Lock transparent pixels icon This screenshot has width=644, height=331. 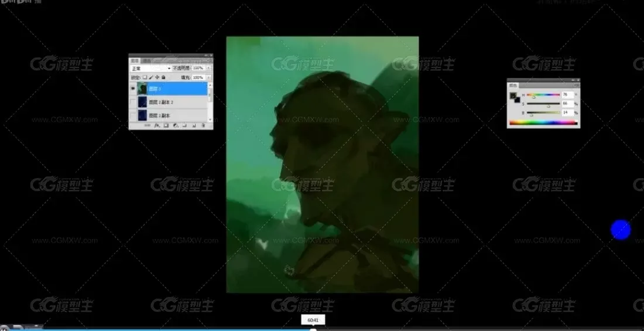tap(145, 77)
